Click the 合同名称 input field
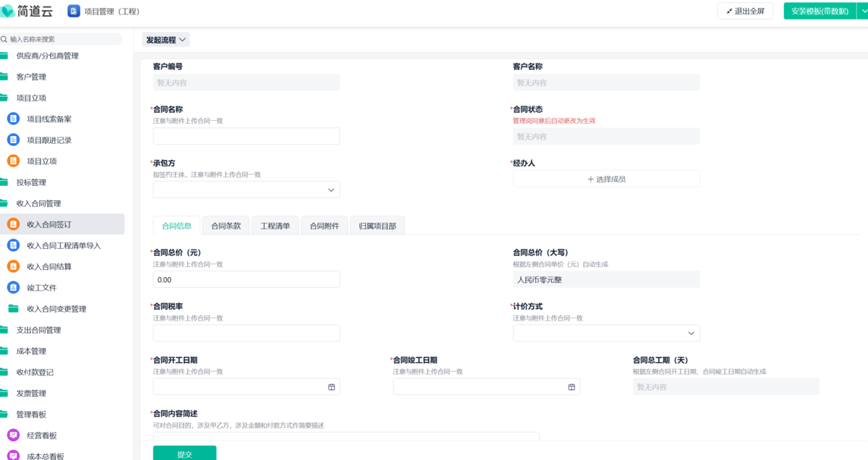Screen dimensions: 868x460 coord(246,136)
